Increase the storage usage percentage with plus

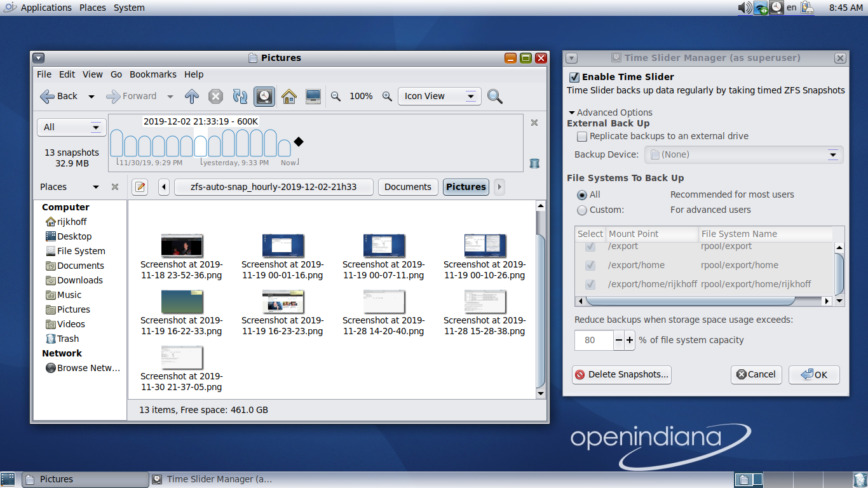(630, 340)
